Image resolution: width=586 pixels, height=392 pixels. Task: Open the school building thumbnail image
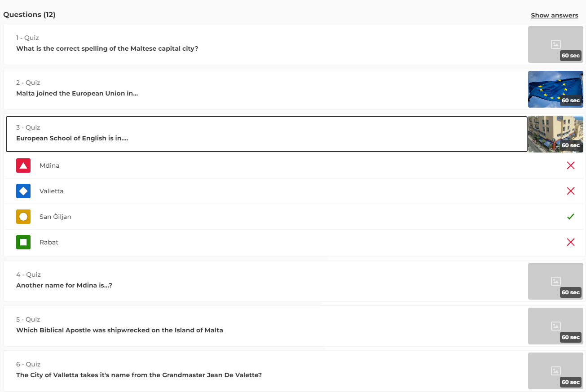(555, 134)
